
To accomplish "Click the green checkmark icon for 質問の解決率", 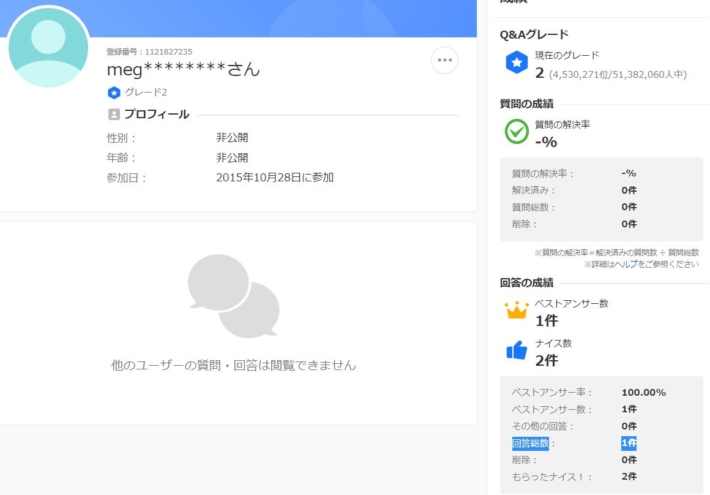I will pyautogui.click(x=516, y=131).
